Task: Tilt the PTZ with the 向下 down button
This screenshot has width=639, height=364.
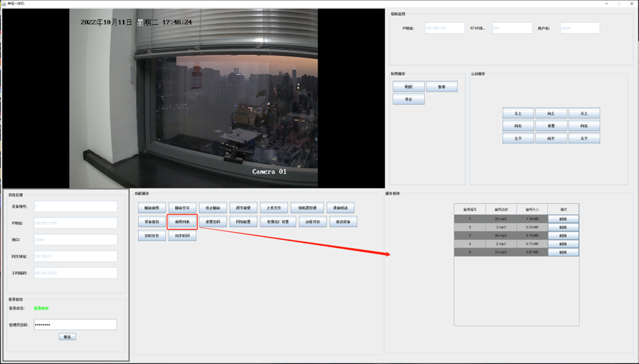Action: (x=551, y=138)
